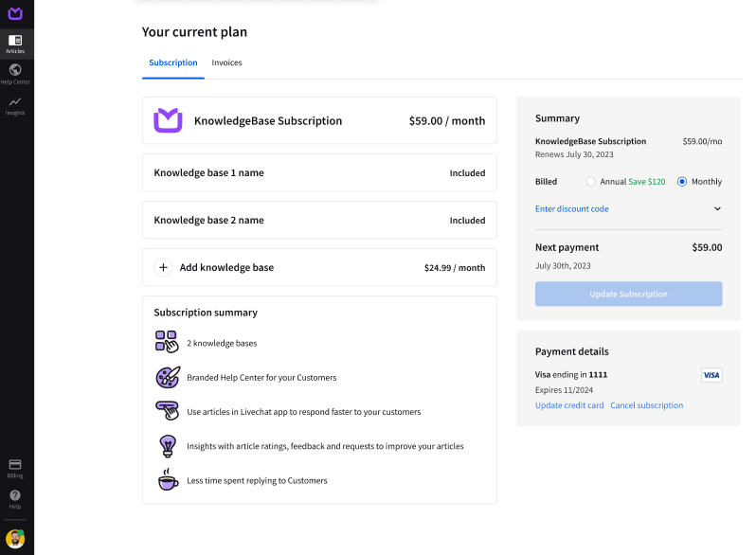Open Help question mark icon
Viewport: 756px width, 555px height.
tap(15, 495)
